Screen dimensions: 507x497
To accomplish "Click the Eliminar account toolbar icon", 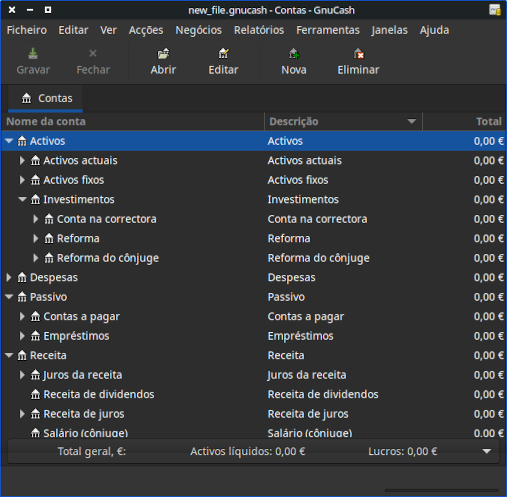I will pyautogui.click(x=358, y=54).
